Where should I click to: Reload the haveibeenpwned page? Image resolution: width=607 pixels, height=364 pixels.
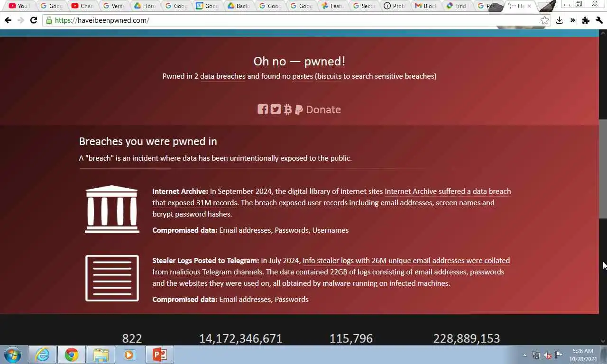[x=33, y=20]
